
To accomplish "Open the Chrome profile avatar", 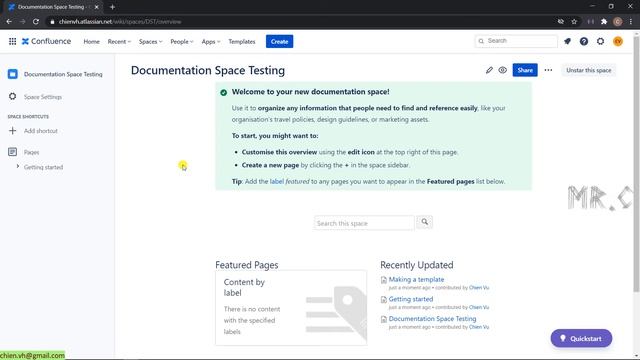I will (x=618, y=22).
